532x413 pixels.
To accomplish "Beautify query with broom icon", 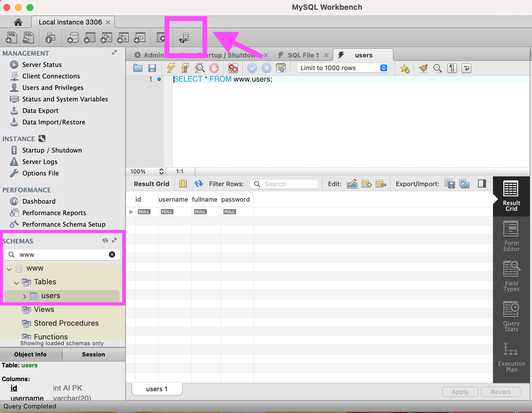I will pos(423,68).
